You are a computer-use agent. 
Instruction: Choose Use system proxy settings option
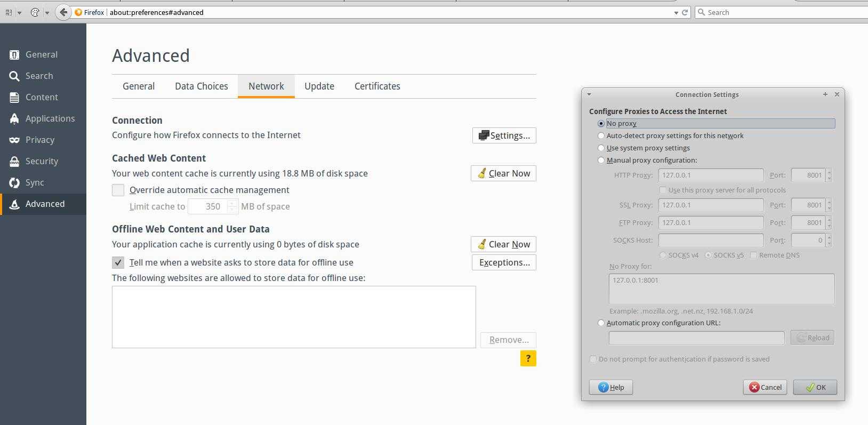[601, 148]
